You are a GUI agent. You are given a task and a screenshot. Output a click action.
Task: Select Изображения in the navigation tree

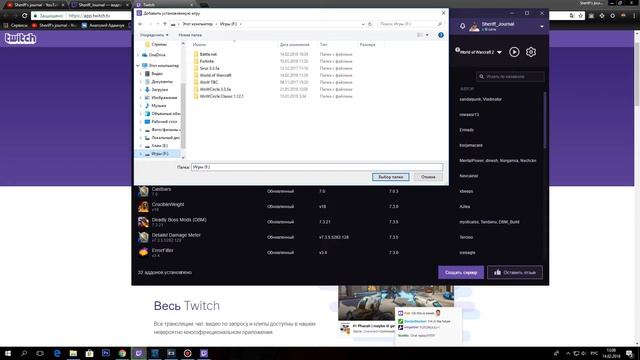tap(164, 98)
